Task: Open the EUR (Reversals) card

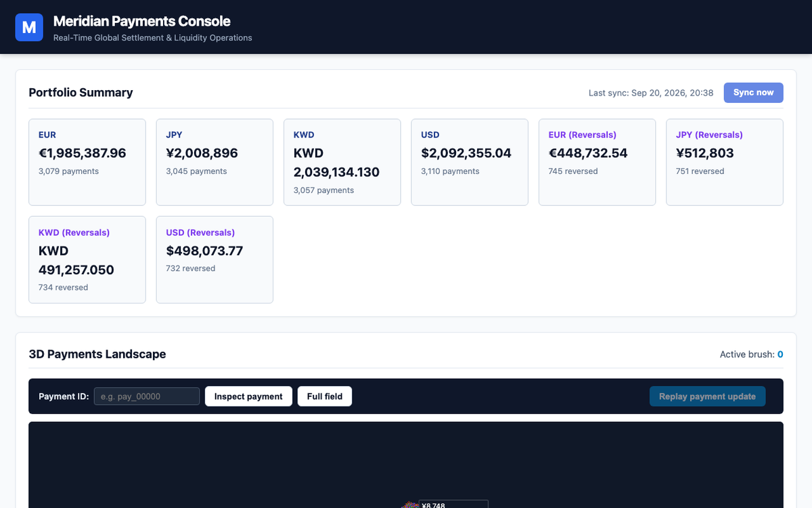Action: pos(597,163)
